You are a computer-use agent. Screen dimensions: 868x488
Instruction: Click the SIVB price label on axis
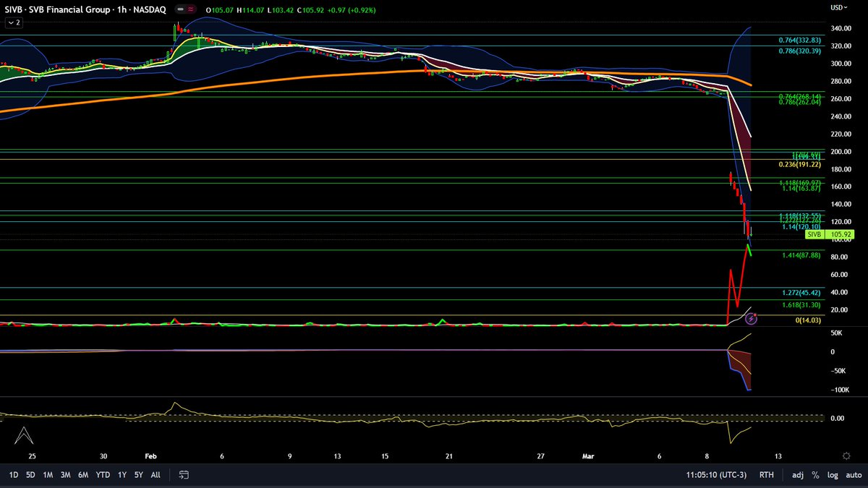(814, 234)
